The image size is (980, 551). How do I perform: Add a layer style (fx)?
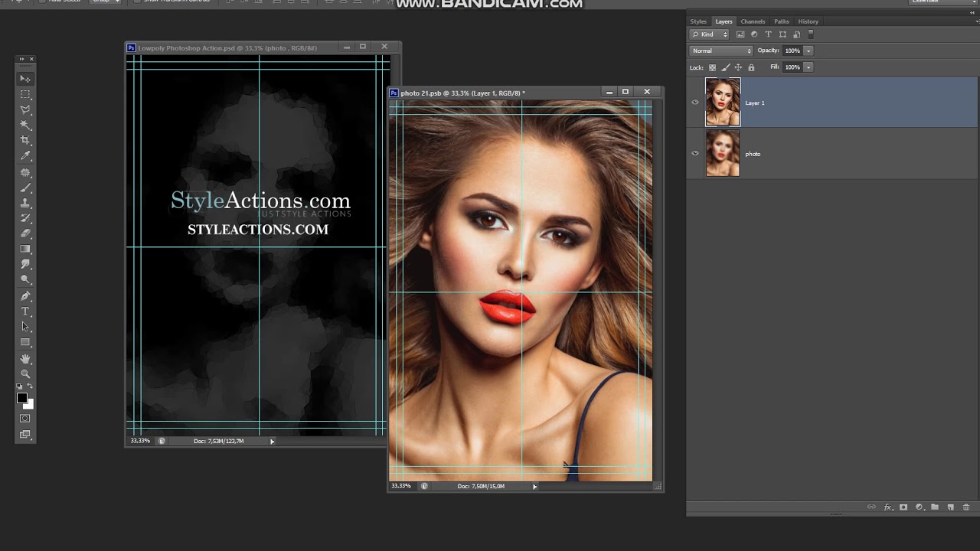pos(888,507)
